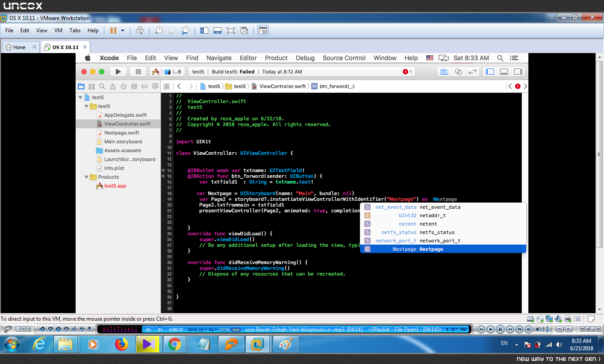Collapse the test5 group folder in navigator
604x364 pixels.
(x=87, y=106)
